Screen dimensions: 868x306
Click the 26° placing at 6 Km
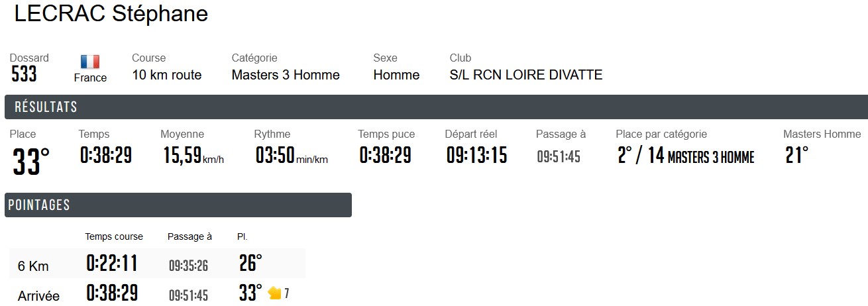(x=250, y=264)
